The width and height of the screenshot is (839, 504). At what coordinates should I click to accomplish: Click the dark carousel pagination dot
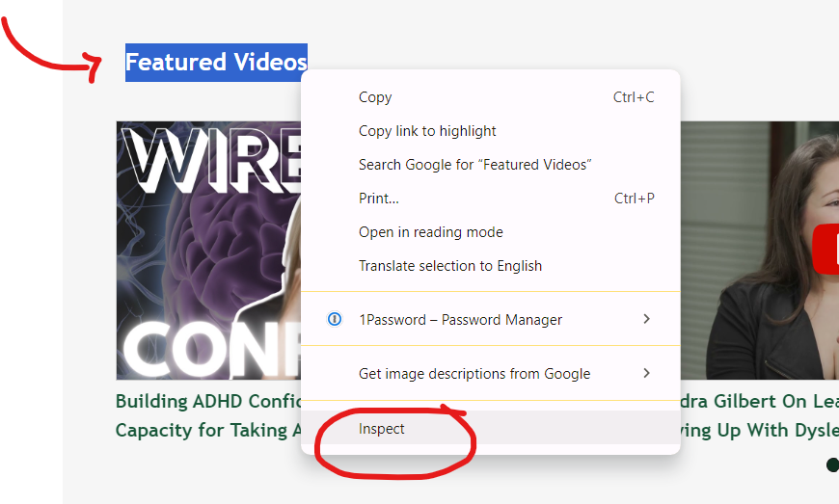coord(831,465)
